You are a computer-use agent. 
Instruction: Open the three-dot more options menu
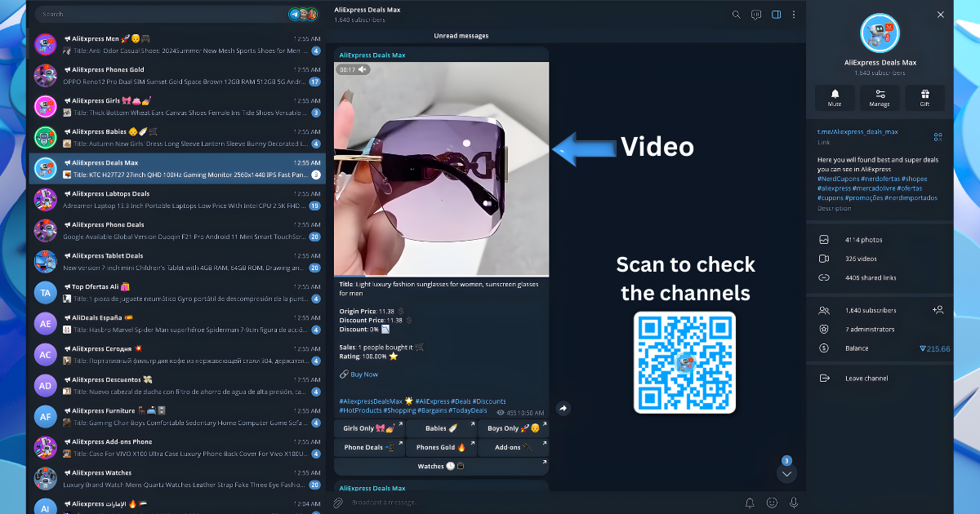click(x=794, y=14)
